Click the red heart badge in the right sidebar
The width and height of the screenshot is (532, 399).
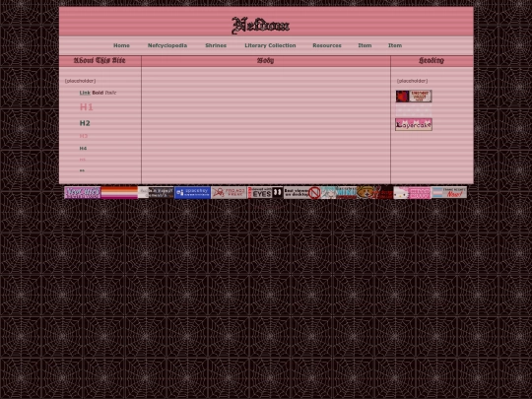pyautogui.click(x=414, y=96)
